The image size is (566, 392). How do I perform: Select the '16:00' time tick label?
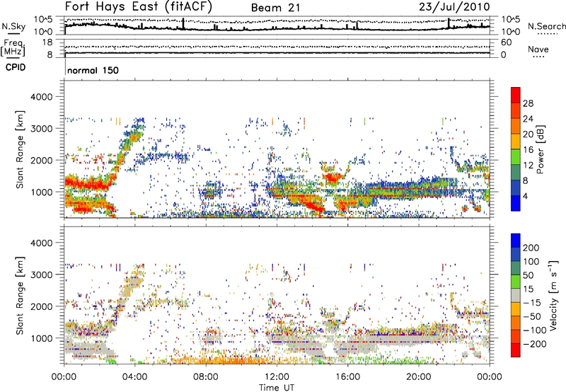click(347, 377)
